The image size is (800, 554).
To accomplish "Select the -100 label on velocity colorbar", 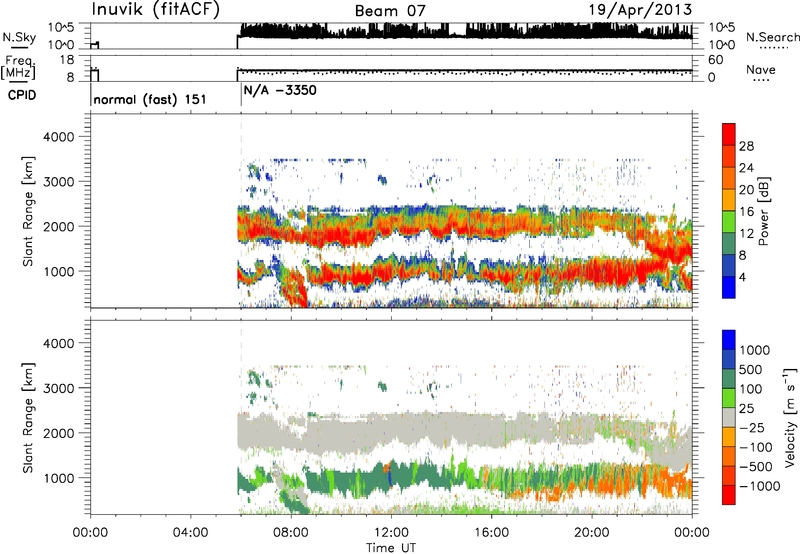I will point(756,447).
